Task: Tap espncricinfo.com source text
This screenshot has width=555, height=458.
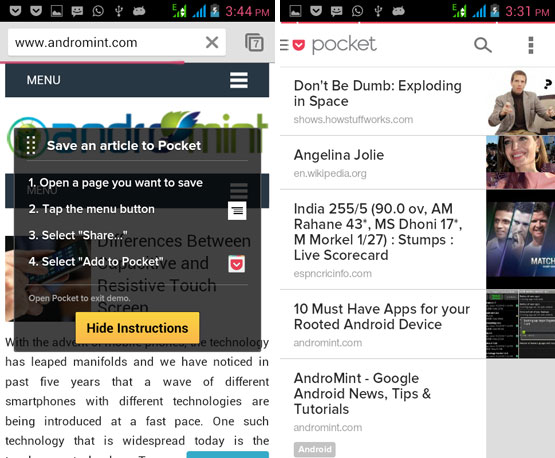Action: point(332,274)
